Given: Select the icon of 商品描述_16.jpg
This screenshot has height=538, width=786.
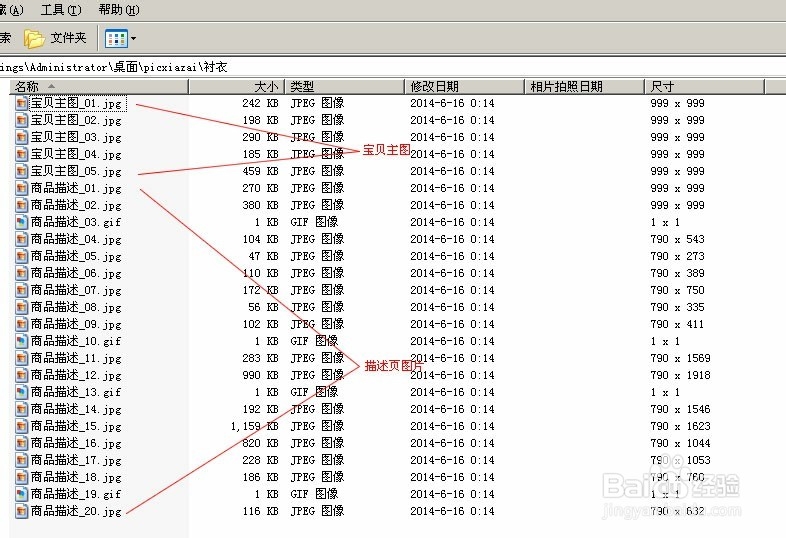Looking at the screenshot, I should pyautogui.click(x=21, y=444).
